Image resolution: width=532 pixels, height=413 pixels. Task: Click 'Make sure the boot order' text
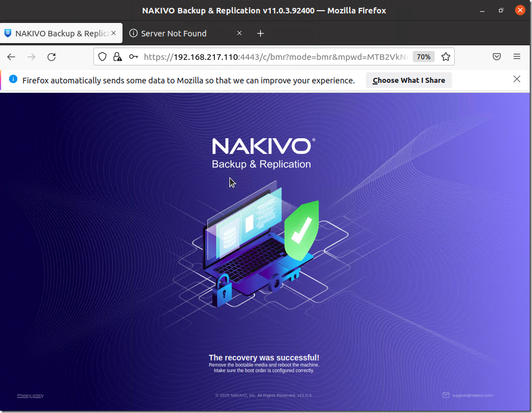264,370
